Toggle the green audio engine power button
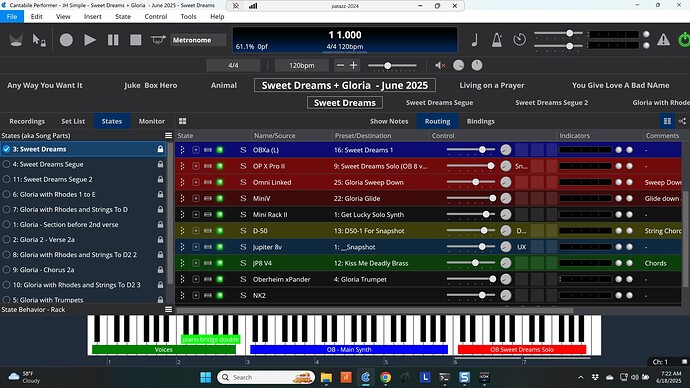The height and width of the screenshot is (388, 690). (x=684, y=40)
